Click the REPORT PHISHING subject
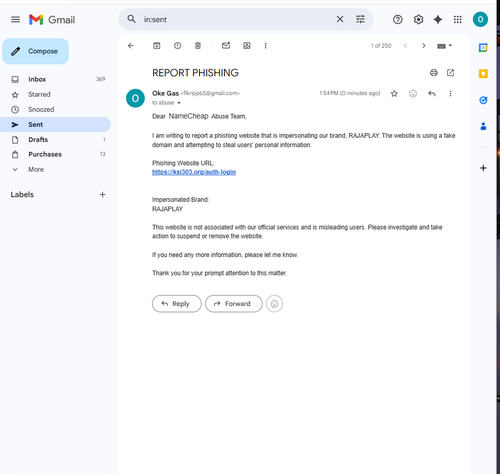 point(195,73)
